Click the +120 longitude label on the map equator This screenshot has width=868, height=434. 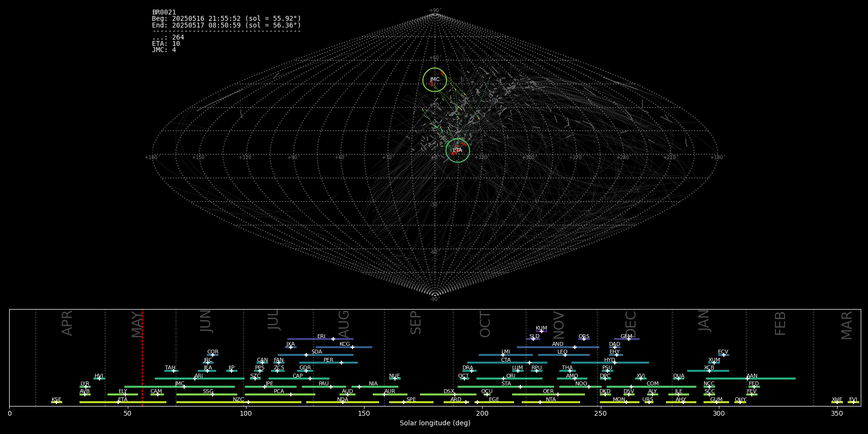tap(245, 158)
